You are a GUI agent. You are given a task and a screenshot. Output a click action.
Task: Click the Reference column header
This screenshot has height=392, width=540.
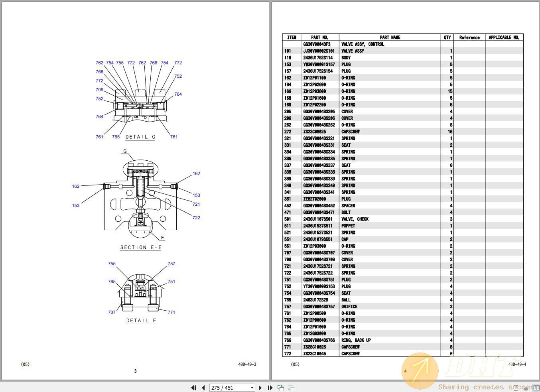469,37
